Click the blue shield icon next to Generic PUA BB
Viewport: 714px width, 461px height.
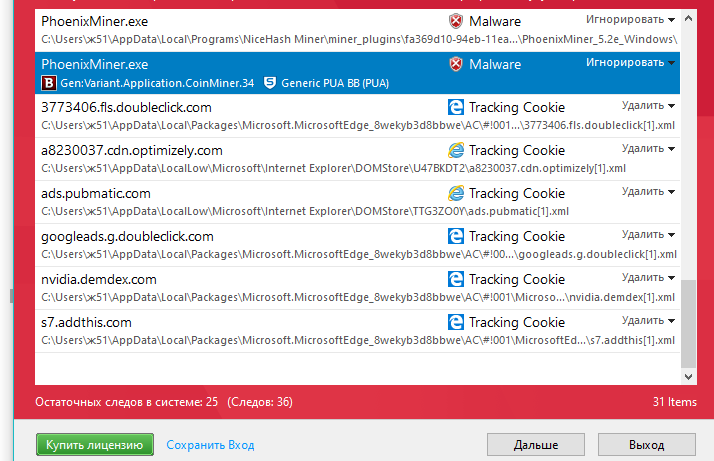click(270, 83)
